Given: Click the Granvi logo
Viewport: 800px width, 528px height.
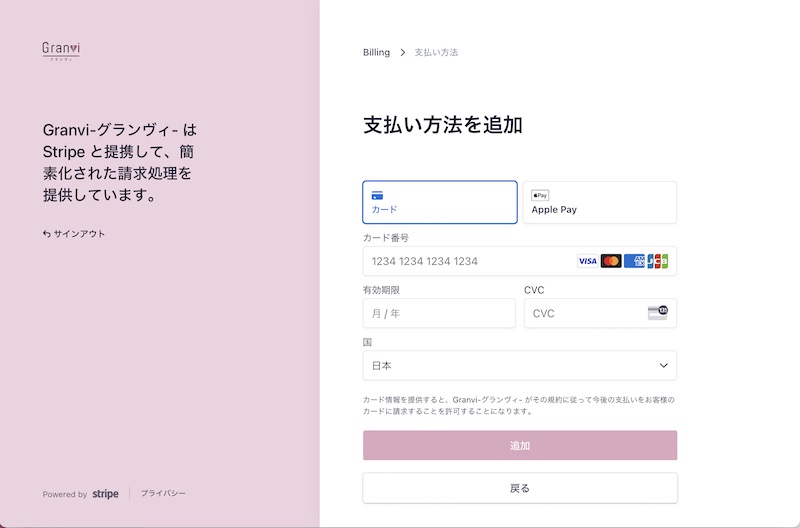Looking at the screenshot, I should (x=61, y=51).
